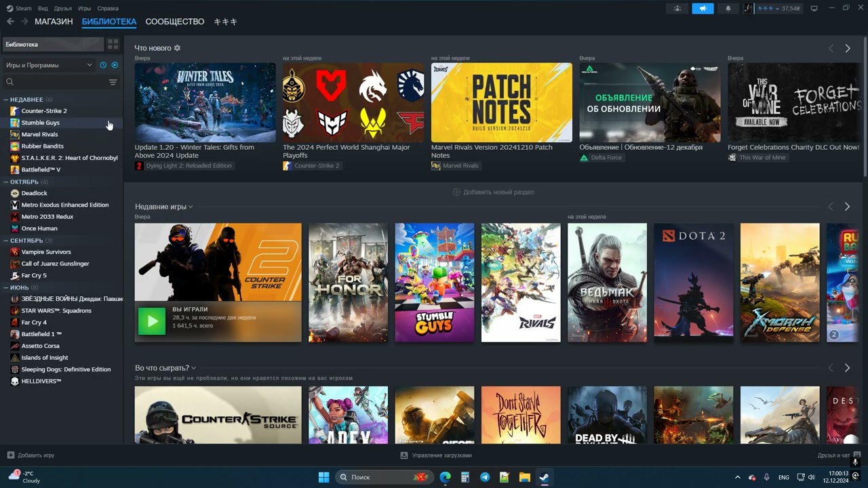Image resolution: width=868 pixels, height=488 pixels.
Task: Show next items in the Недавние игры row
Action: (848, 207)
